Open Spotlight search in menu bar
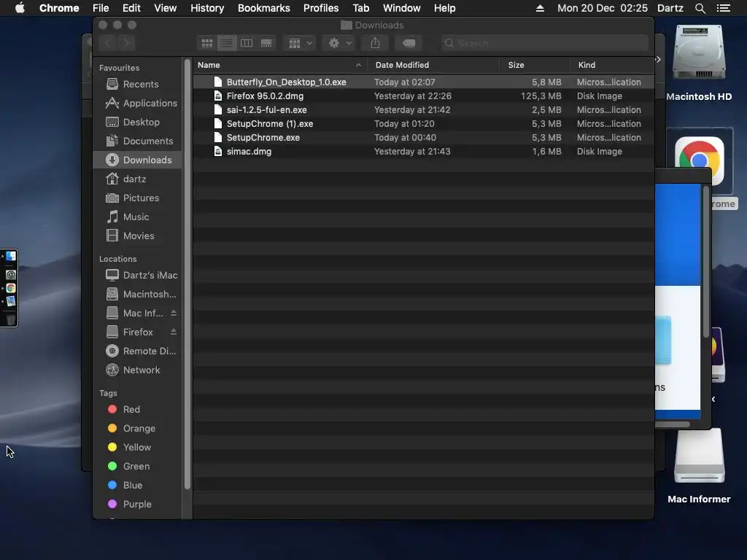The image size is (747, 560). click(700, 8)
